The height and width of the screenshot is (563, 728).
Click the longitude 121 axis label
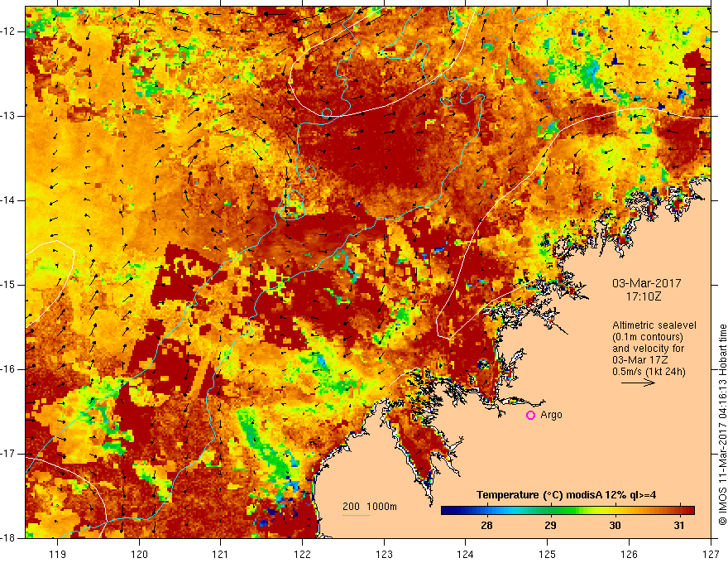tap(221, 554)
